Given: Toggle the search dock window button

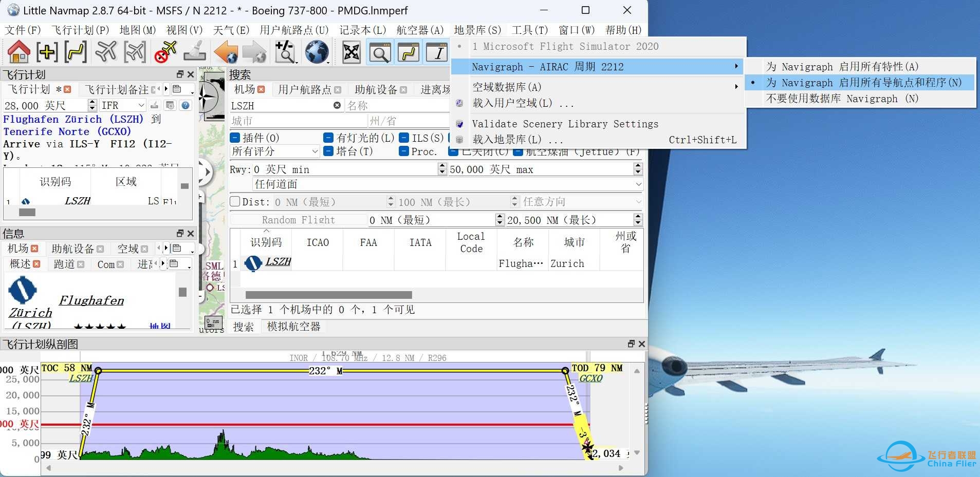Looking at the screenshot, I should (380, 52).
